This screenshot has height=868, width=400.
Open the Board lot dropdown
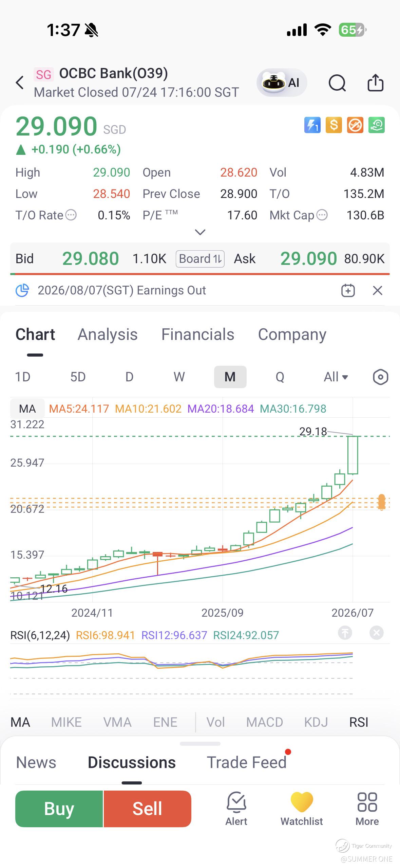pyautogui.click(x=200, y=259)
